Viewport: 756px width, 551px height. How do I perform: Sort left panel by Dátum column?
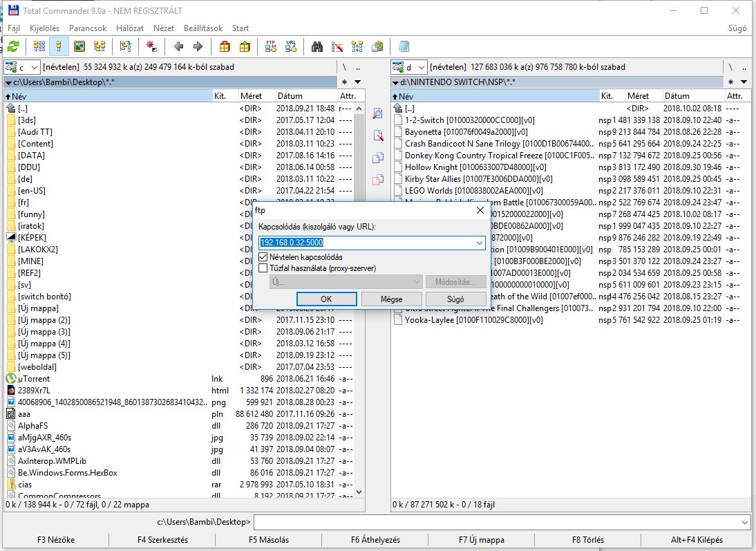click(x=306, y=96)
